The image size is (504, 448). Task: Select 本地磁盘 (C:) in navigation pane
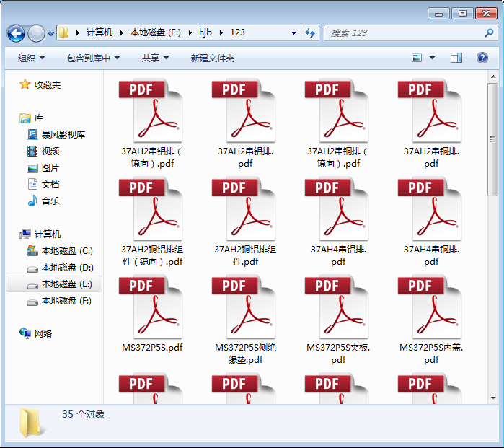coord(66,251)
